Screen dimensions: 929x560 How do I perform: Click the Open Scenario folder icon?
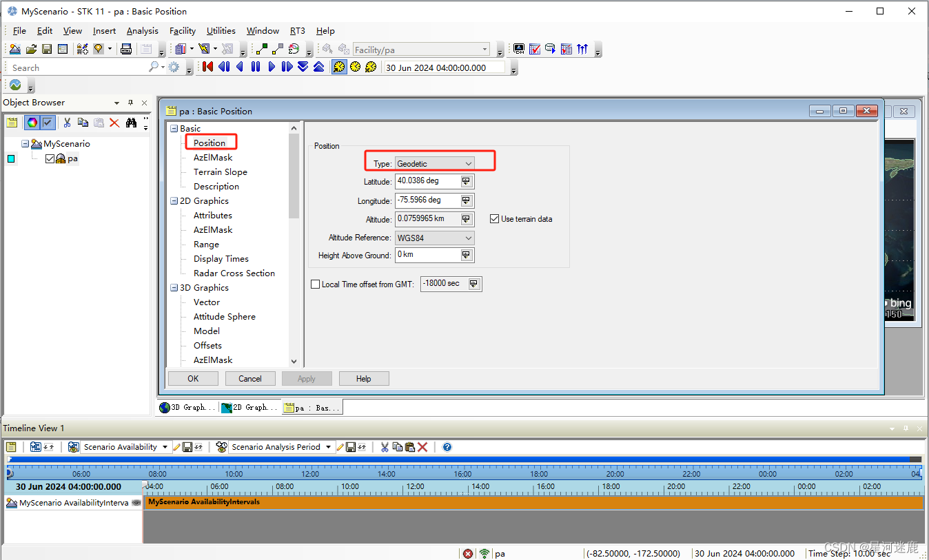(x=31, y=49)
